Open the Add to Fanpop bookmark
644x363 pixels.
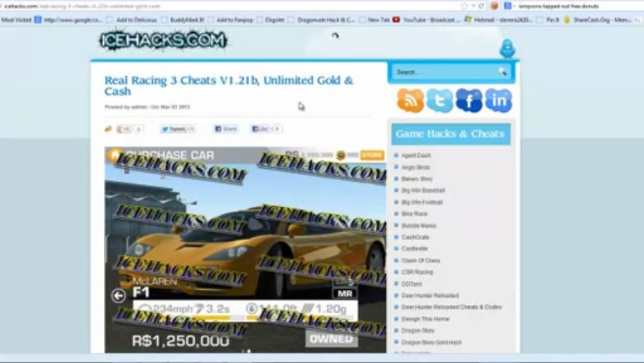230,20
